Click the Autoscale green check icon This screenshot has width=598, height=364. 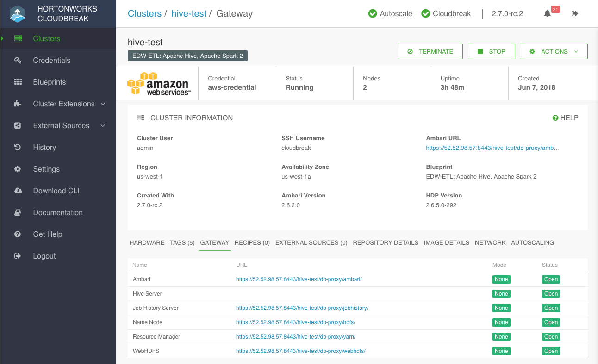373,13
